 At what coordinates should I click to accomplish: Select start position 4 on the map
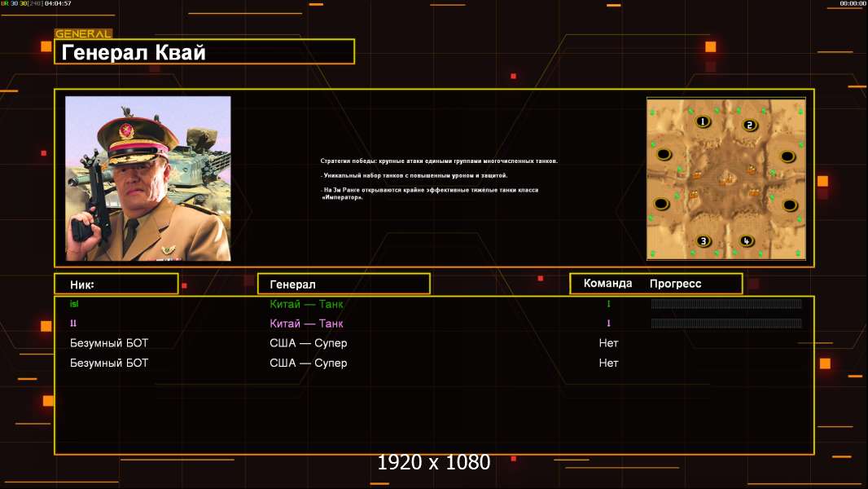pos(746,241)
